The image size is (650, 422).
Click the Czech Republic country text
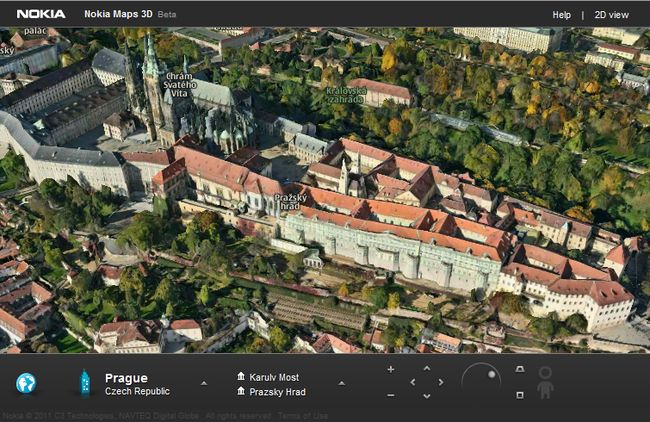point(137,391)
